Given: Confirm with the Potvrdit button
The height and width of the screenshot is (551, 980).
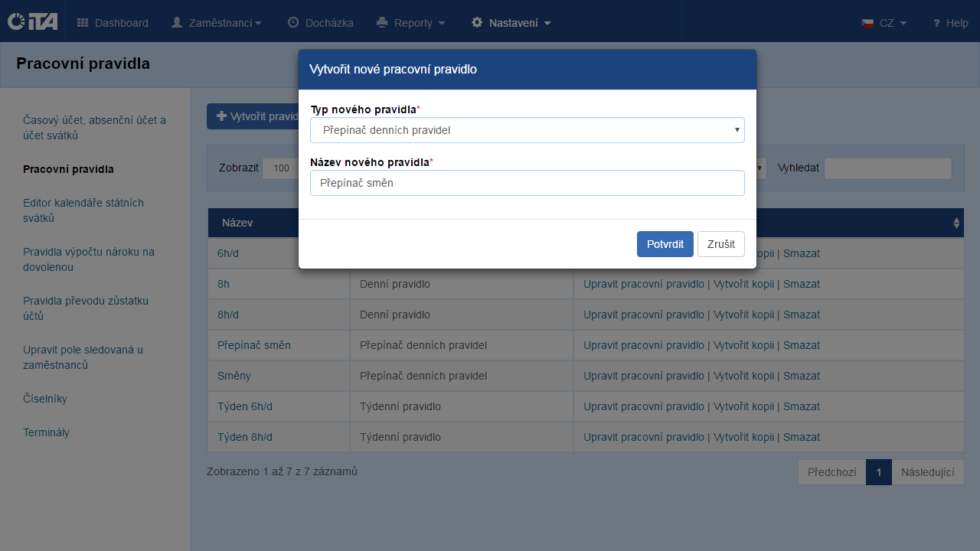Looking at the screenshot, I should (x=665, y=244).
